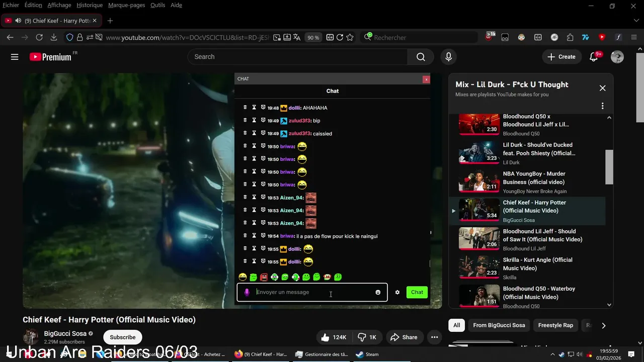Open the Marque-pages menu
The image size is (644, 362).
tap(127, 5)
